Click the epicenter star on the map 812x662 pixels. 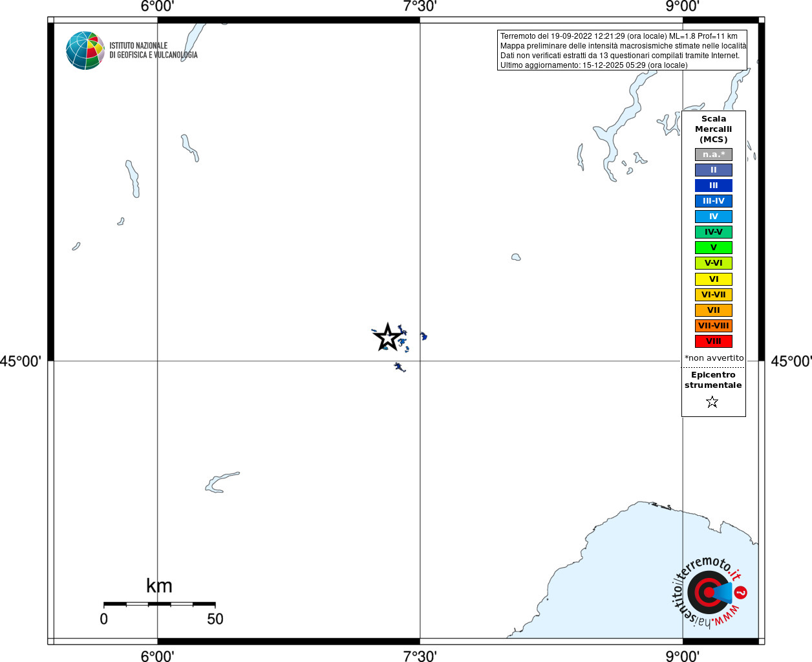[x=388, y=337]
